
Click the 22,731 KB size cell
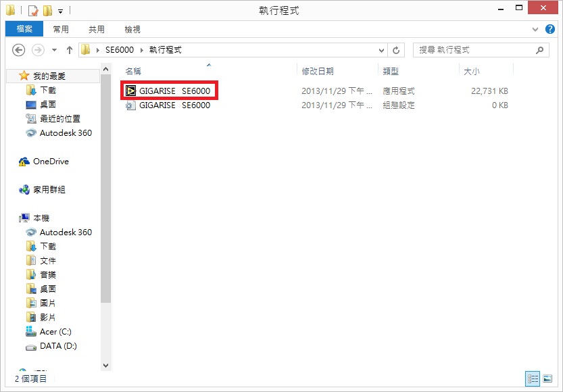[490, 91]
